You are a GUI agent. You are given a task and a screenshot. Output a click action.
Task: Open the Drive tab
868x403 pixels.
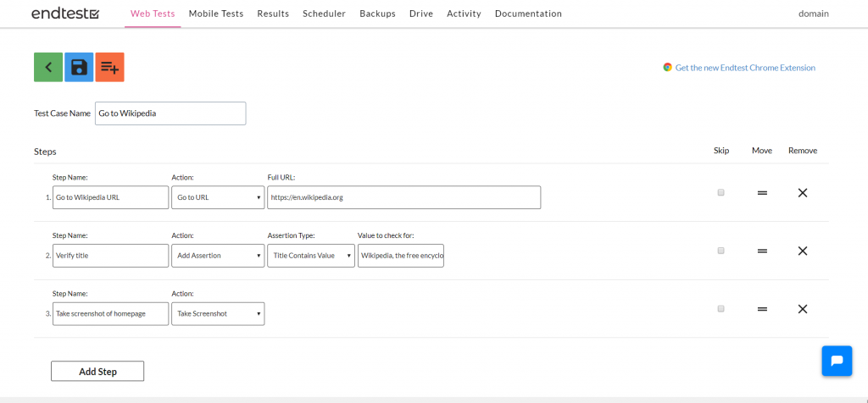pos(421,14)
